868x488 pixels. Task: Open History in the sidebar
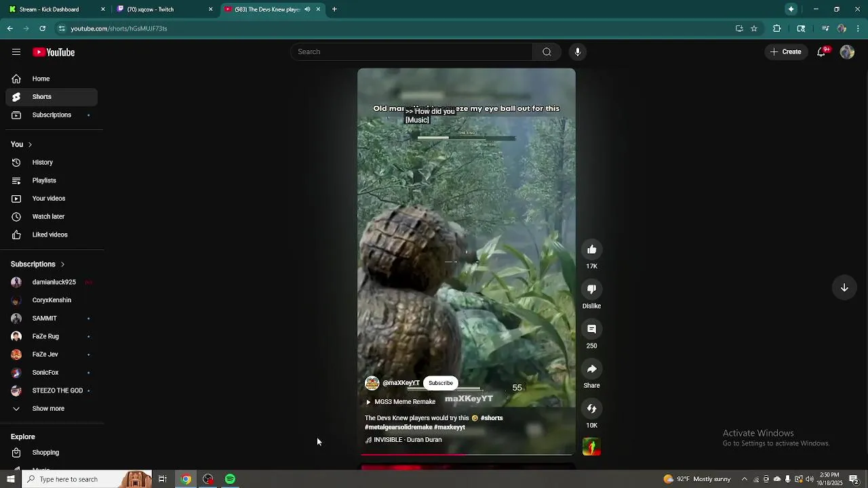tap(52, 163)
